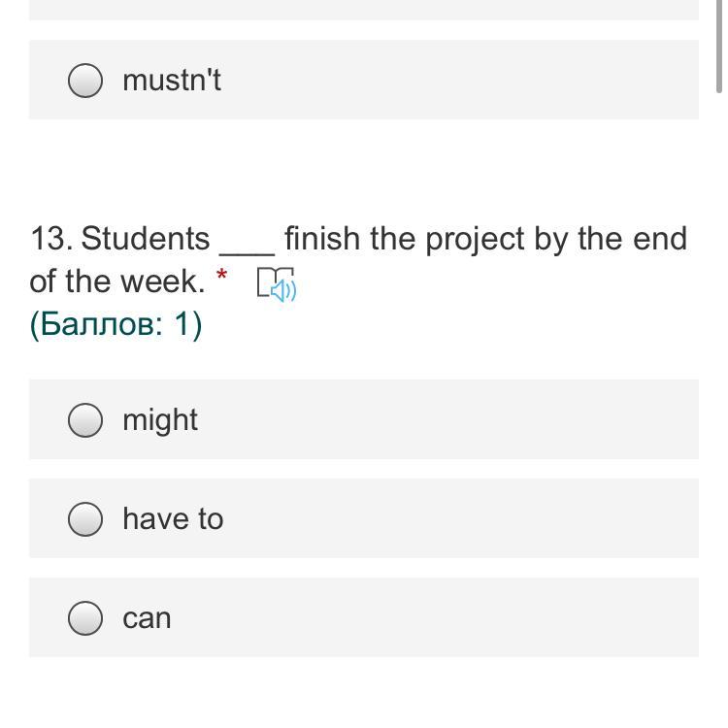Choose the "mustn't" radio button

tap(85, 81)
